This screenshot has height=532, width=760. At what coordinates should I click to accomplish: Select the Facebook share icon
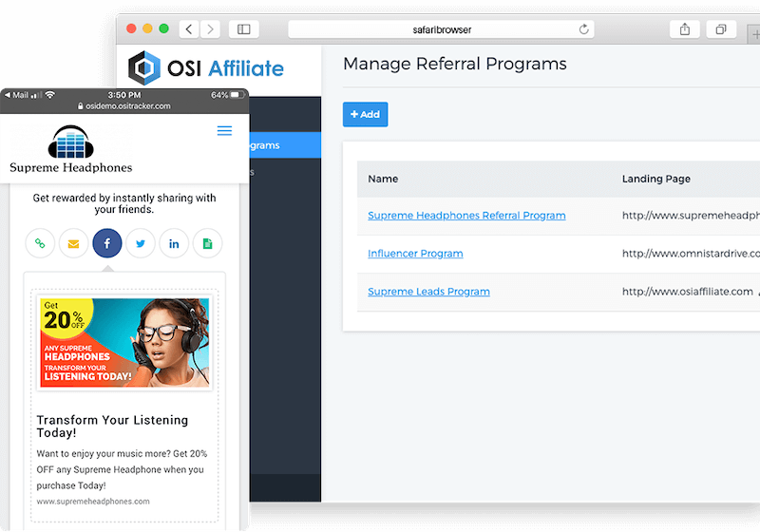tap(107, 243)
